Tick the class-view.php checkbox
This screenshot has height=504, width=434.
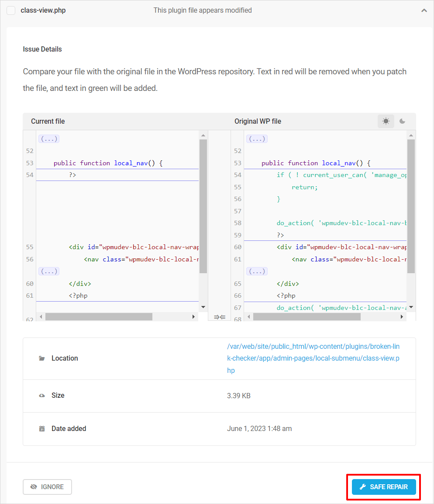[x=11, y=10]
